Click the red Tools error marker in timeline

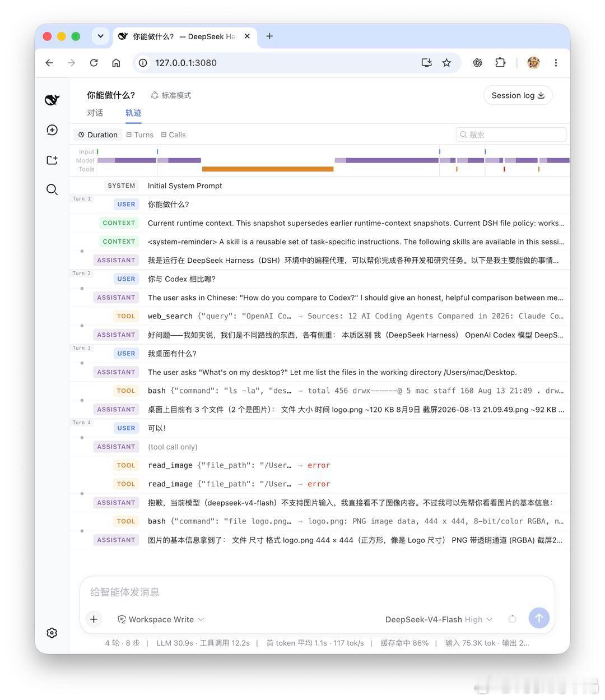pyautogui.click(x=504, y=169)
